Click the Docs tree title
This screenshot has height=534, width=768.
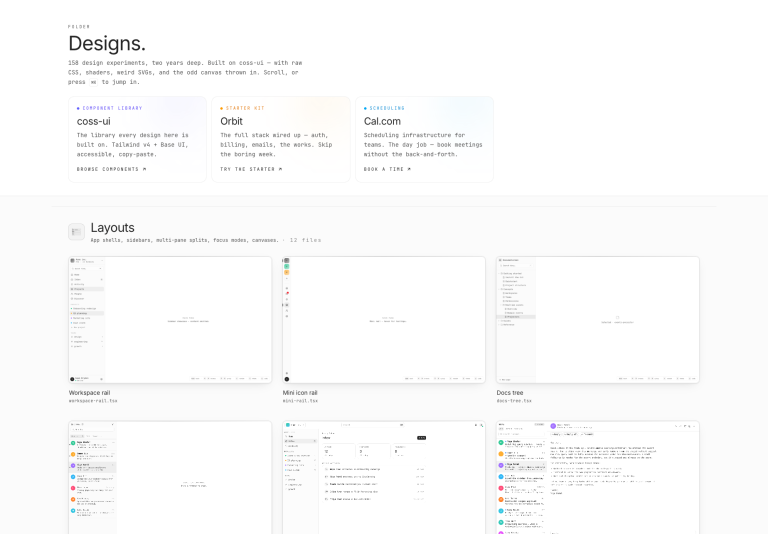pyautogui.click(x=510, y=393)
